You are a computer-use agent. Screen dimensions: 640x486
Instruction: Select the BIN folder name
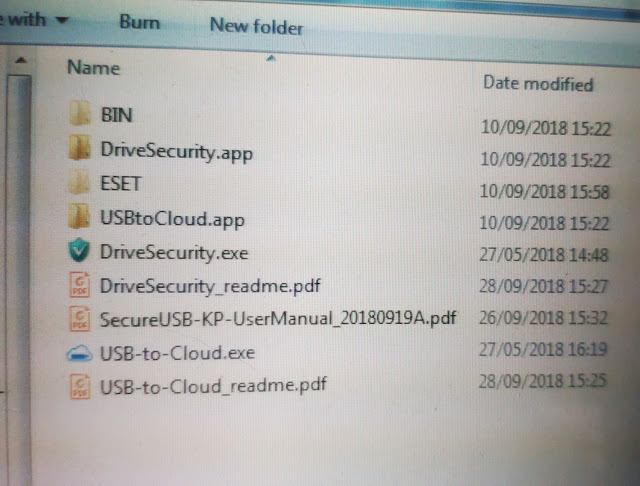(x=116, y=115)
